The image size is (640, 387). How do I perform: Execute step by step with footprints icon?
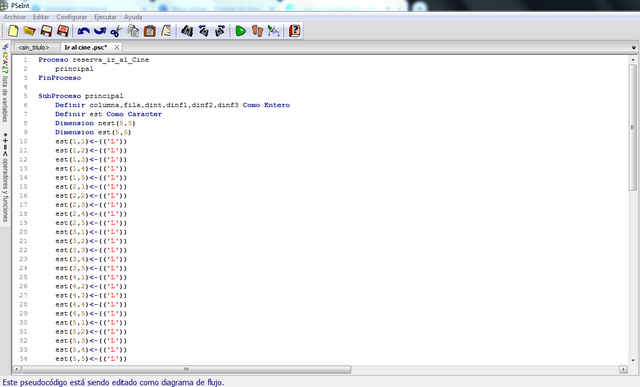coord(257,31)
